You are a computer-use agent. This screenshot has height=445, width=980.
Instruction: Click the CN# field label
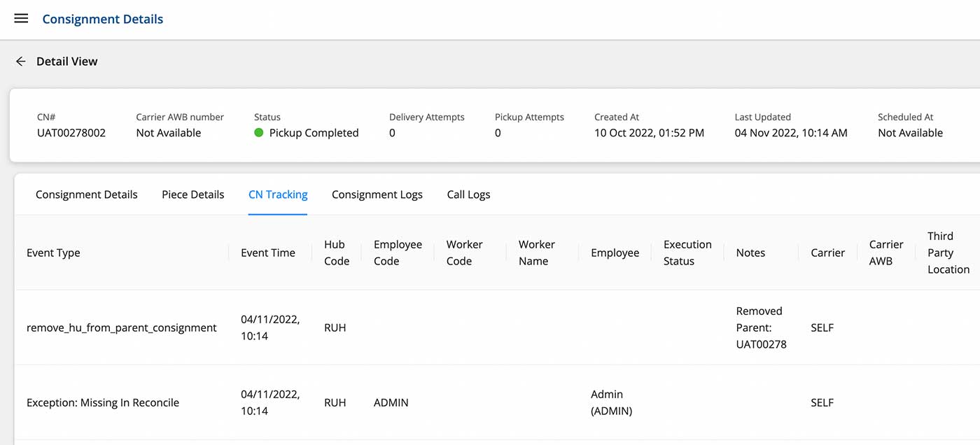(x=45, y=117)
